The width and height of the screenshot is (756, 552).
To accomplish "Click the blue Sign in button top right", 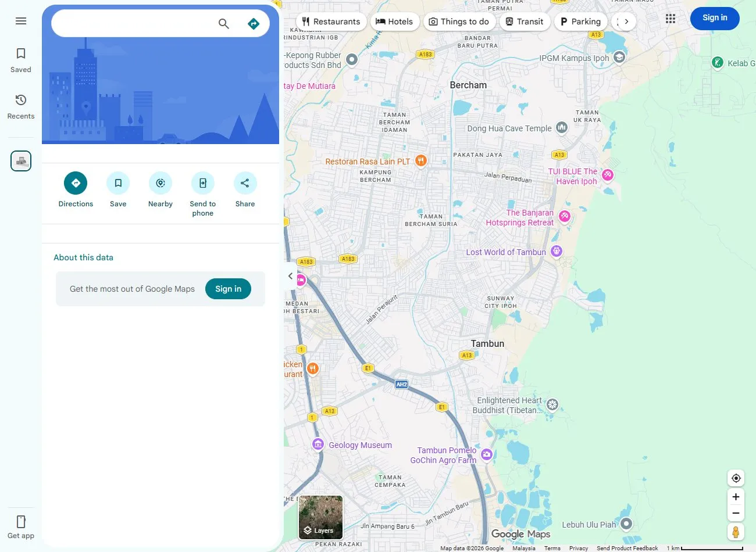I will coord(715,18).
